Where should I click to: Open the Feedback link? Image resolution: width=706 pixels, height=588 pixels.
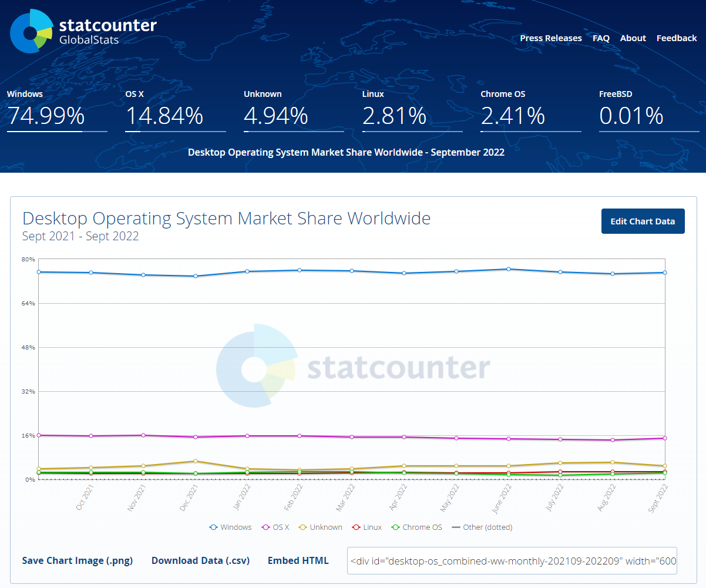click(677, 38)
